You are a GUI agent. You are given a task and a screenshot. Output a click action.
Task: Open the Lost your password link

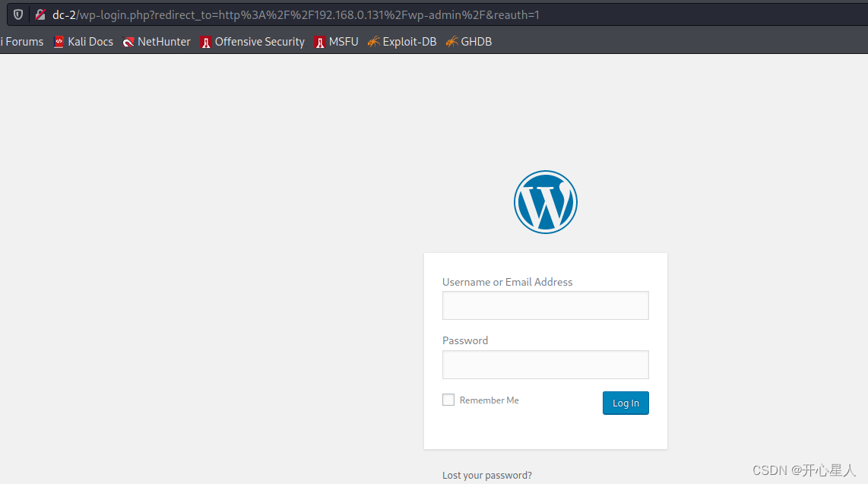(x=487, y=475)
